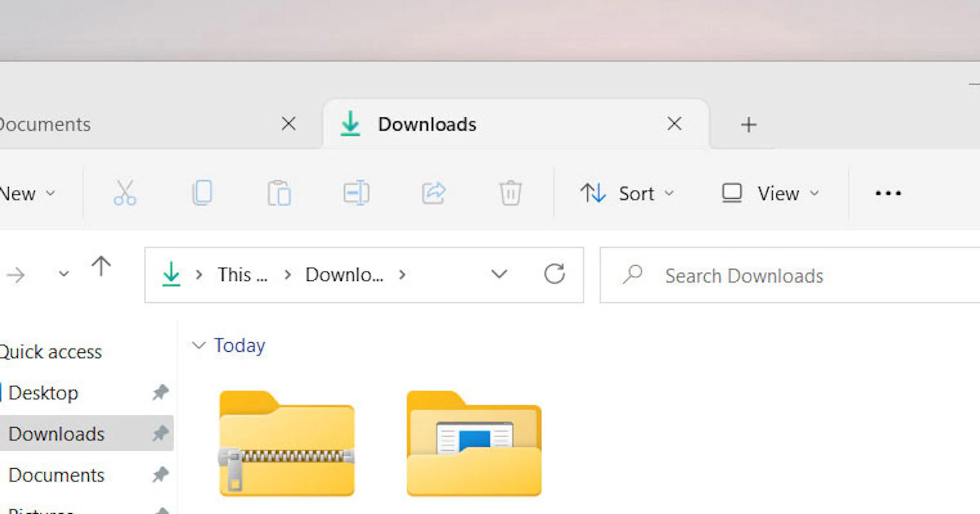The height and width of the screenshot is (514, 980).
Task: Select Quick access in the sidebar
Action: point(51,352)
